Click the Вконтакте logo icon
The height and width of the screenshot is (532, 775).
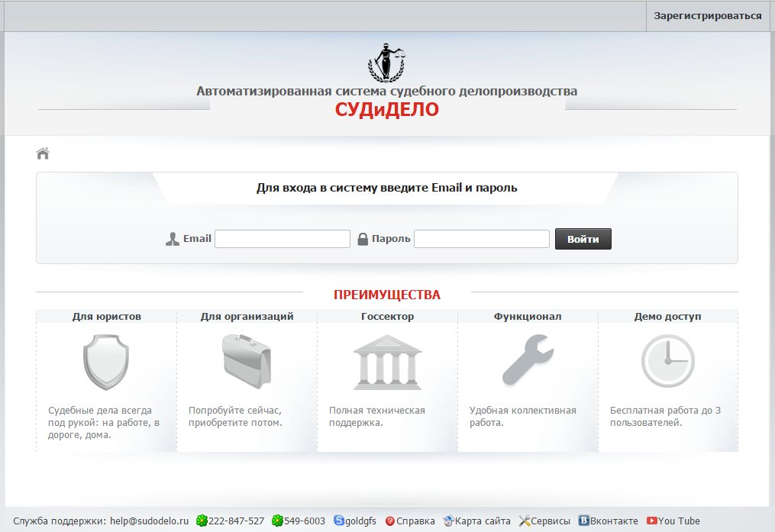pyautogui.click(x=583, y=520)
